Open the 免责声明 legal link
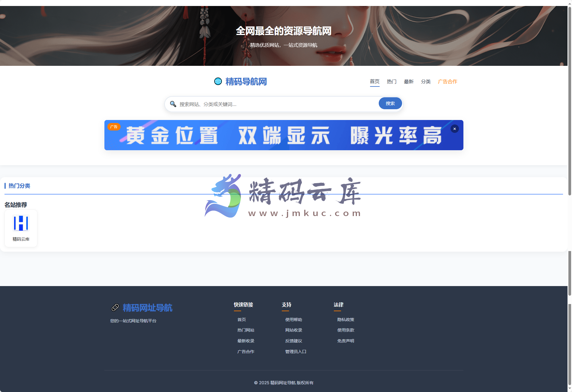Image resolution: width=572 pixels, height=392 pixels. [346, 341]
